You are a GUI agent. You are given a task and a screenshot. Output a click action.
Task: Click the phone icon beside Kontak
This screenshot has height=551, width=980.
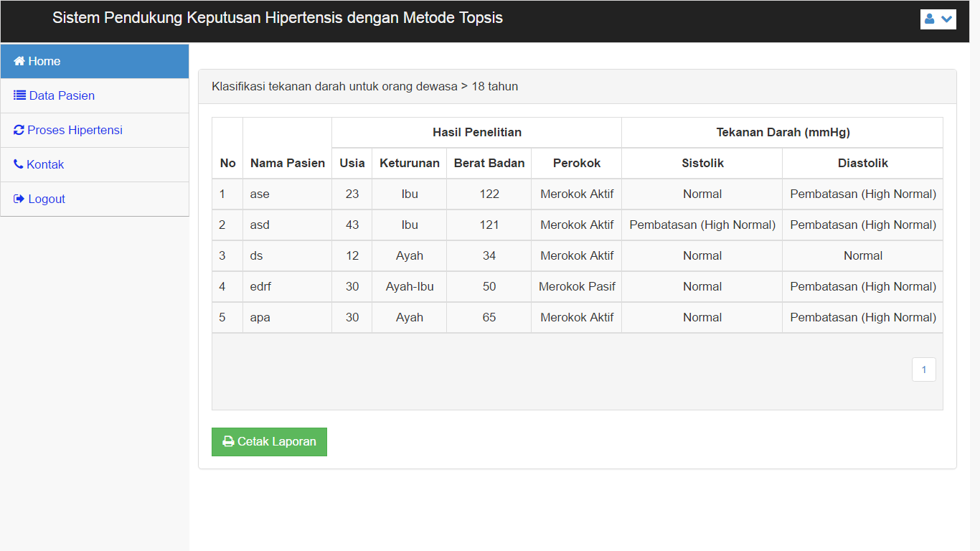click(19, 164)
